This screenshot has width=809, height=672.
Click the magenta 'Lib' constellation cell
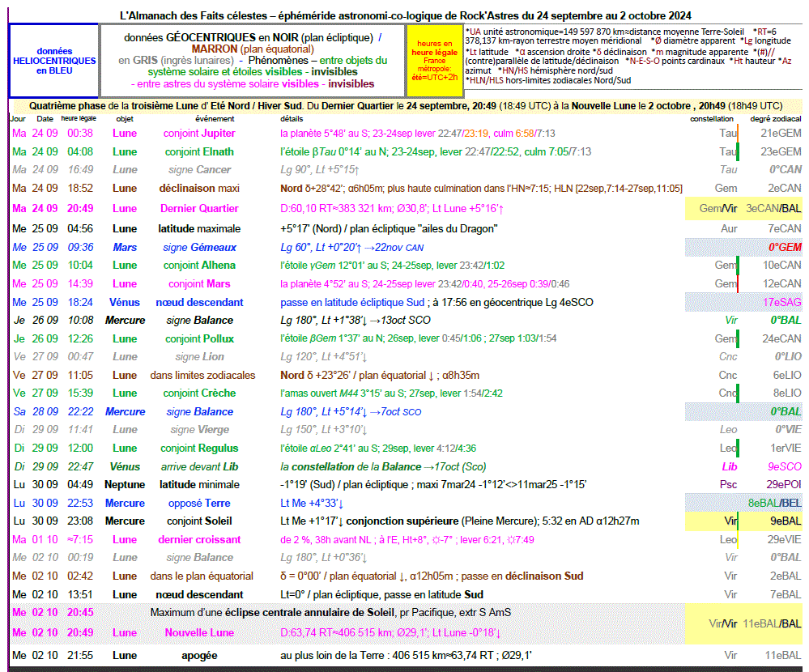730,466
